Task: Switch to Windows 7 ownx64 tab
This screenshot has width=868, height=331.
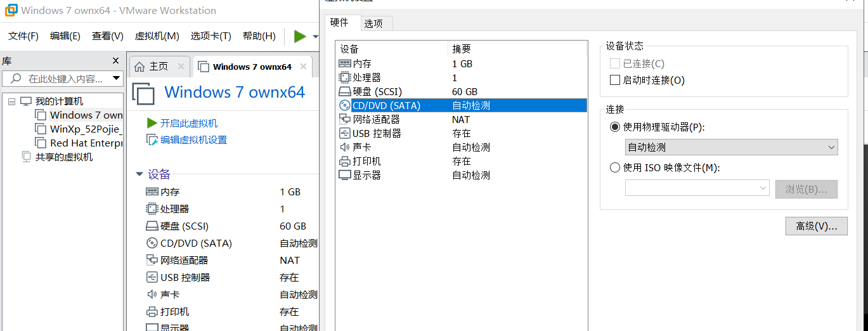Action: [252, 67]
